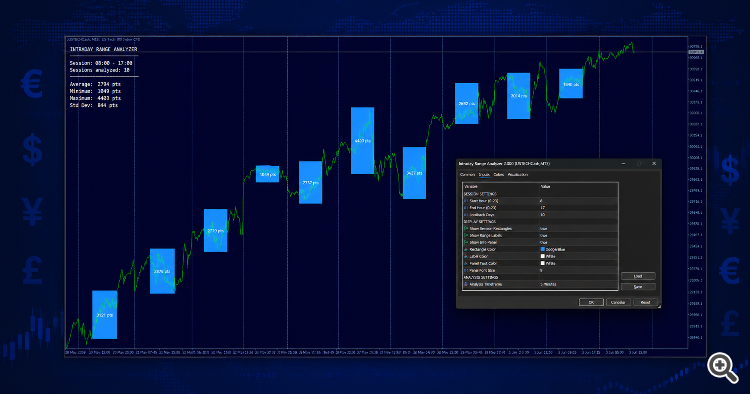750x394 pixels.
Task: Click the Start Hour row's integer icon
Action: [466, 201]
